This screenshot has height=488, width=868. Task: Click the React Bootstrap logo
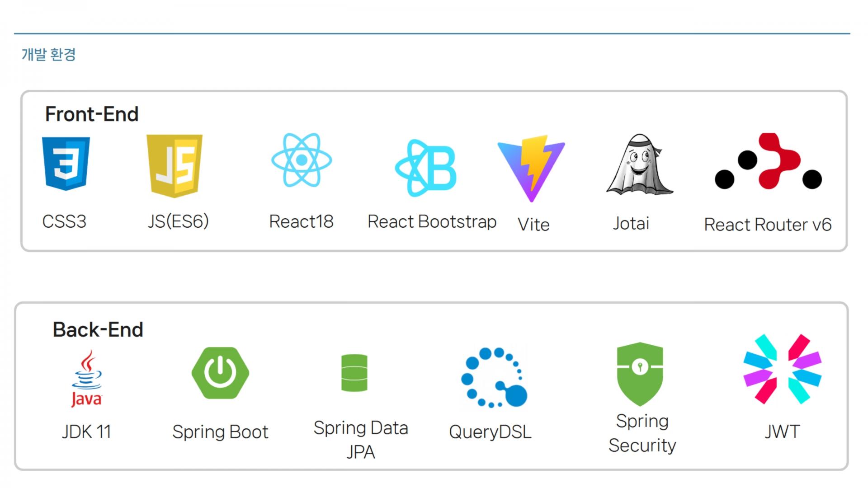click(x=426, y=168)
